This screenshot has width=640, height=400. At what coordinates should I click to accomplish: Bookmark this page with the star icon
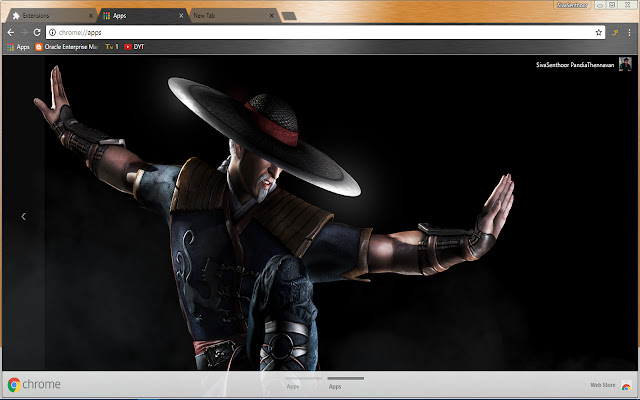(598, 32)
